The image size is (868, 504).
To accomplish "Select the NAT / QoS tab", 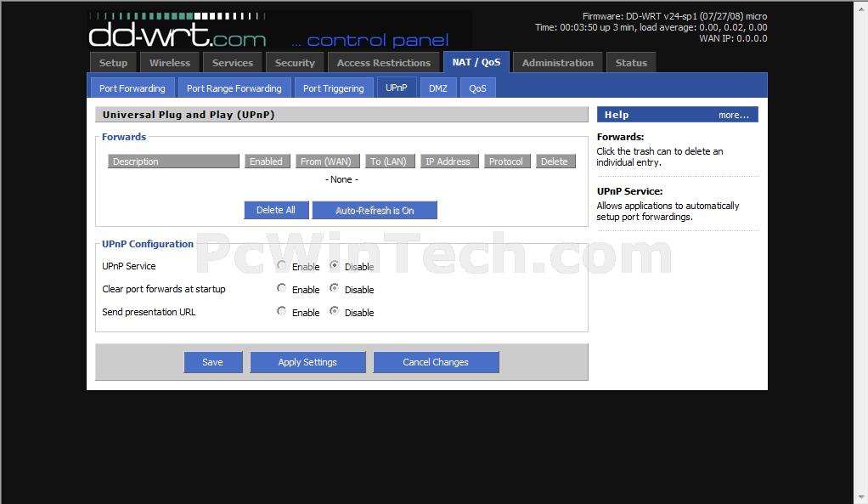I will (476, 62).
